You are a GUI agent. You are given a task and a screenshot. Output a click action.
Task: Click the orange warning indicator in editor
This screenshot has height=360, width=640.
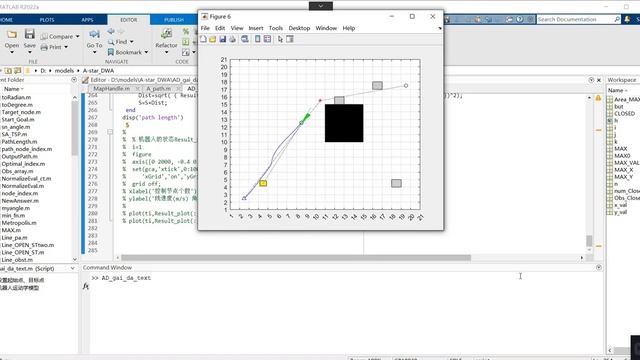(598, 98)
